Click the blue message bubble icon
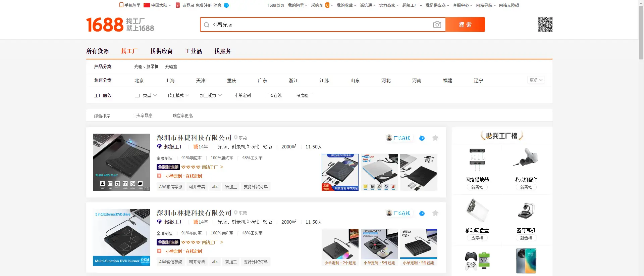 (x=226, y=5)
